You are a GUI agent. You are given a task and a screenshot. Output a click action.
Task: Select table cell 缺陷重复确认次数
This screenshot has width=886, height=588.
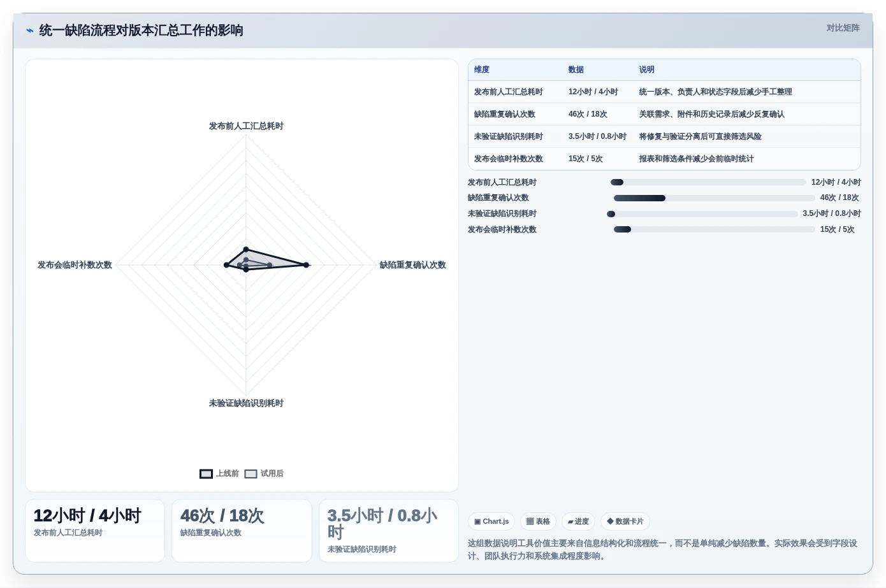pyautogui.click(x=505, y=115)
